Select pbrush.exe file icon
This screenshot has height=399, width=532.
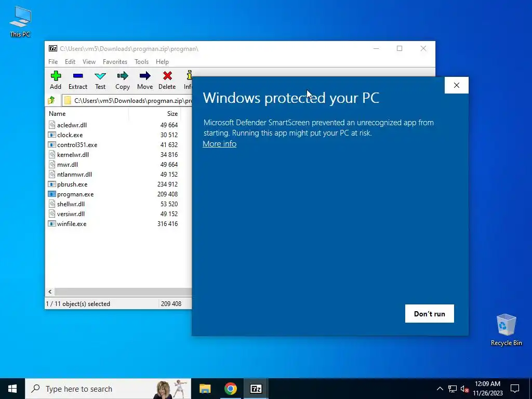51,184
